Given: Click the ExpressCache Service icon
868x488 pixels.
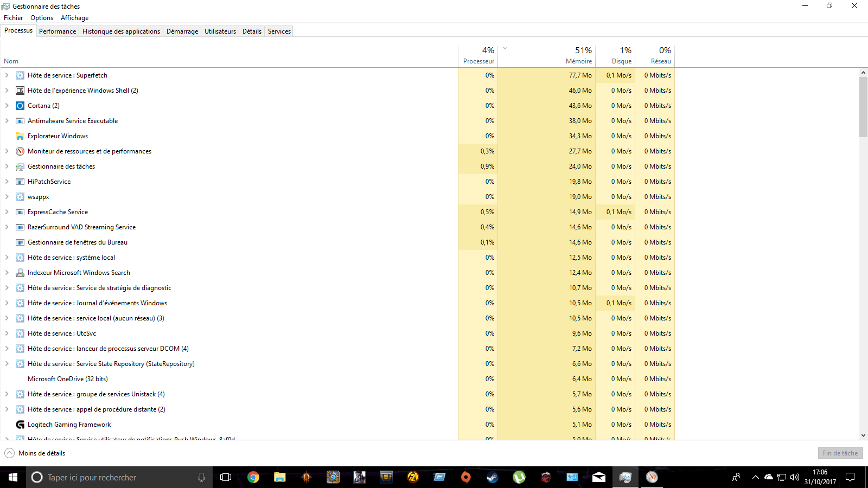Looking at the screenshot, I should [x=20, y=212].
